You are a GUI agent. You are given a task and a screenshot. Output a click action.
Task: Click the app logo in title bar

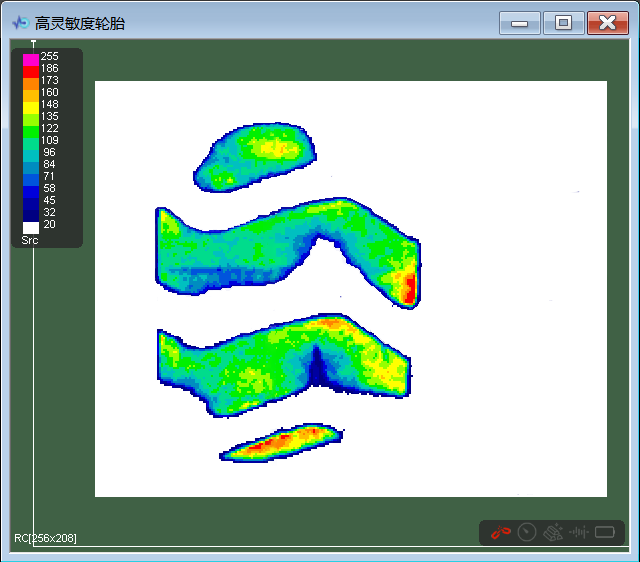coord(20,23)
